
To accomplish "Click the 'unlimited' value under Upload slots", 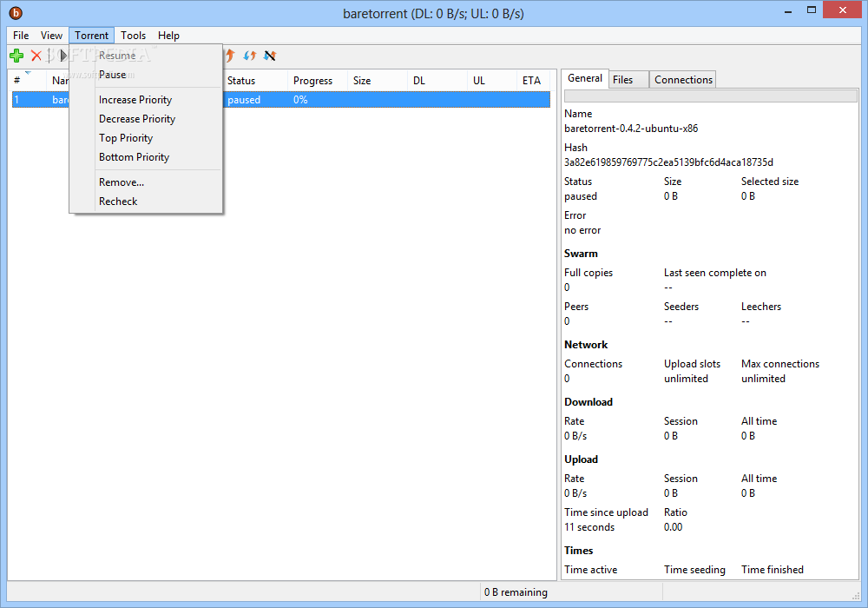I will [x=686, y=379].
